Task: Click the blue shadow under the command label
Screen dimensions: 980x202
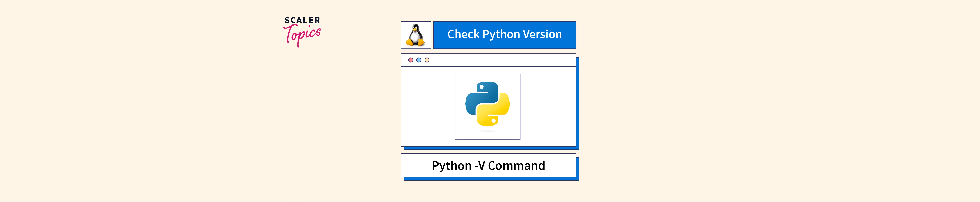Action: 491,179
